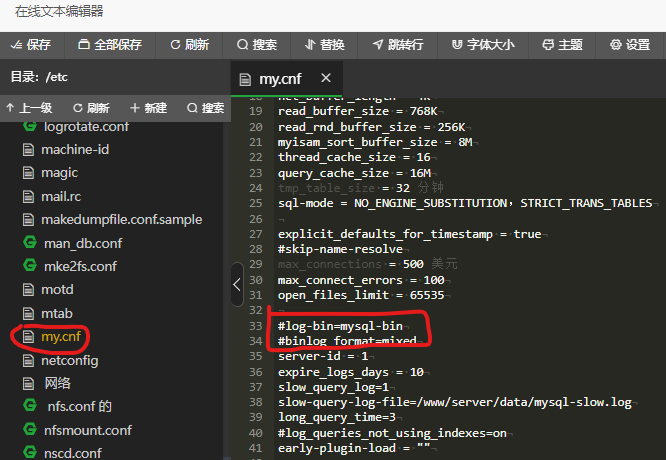666x460 pixels.
Task: Open machine-id file in the tree
Action: coord(75,150)
